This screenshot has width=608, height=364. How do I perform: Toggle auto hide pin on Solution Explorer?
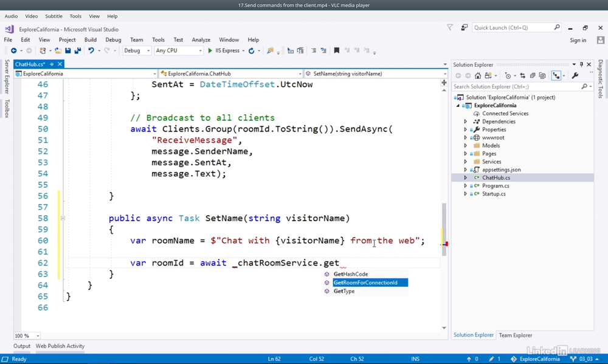(581, 64)
